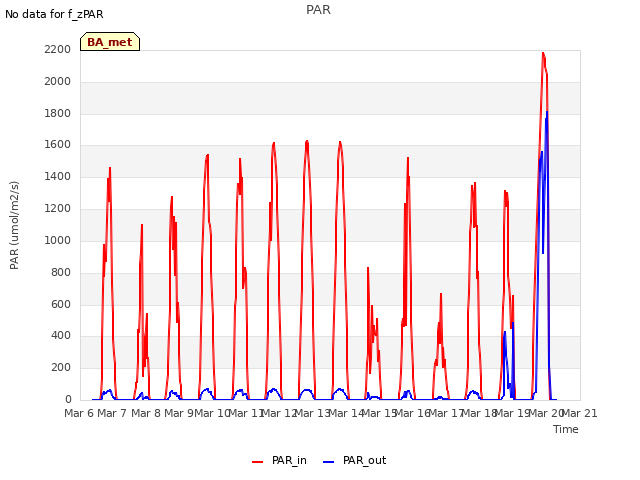The width and height of the screenshot is (640, 480).
Task: Click the Mar 18 x-axis label
Action: coord(479,413)
